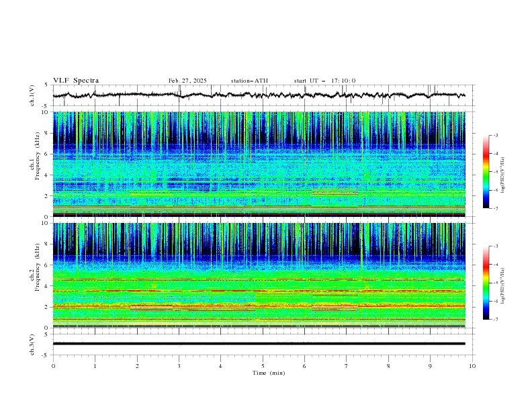Click the "start UT = 17:10:0" text
Viewport: 532px width, 411px height.
(x=324, y=81)
